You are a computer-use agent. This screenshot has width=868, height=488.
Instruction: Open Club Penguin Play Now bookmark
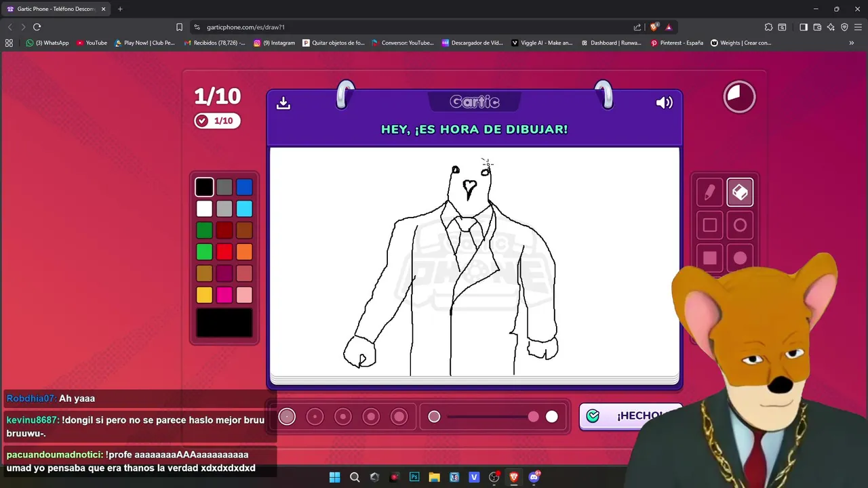click(144, 43)
